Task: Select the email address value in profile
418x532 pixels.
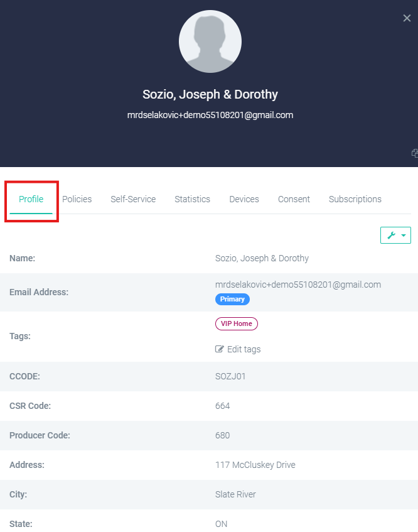Action: (x=298, y=285)
